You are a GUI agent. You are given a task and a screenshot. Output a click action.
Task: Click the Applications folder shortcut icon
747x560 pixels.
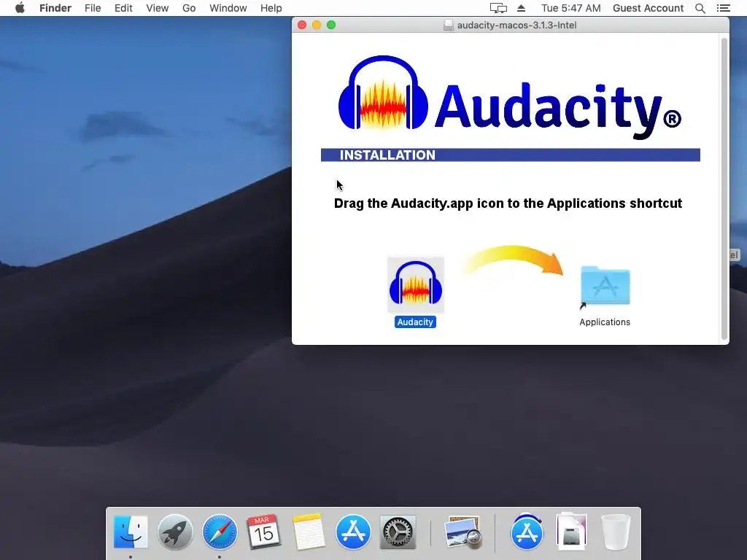[605, 286]
